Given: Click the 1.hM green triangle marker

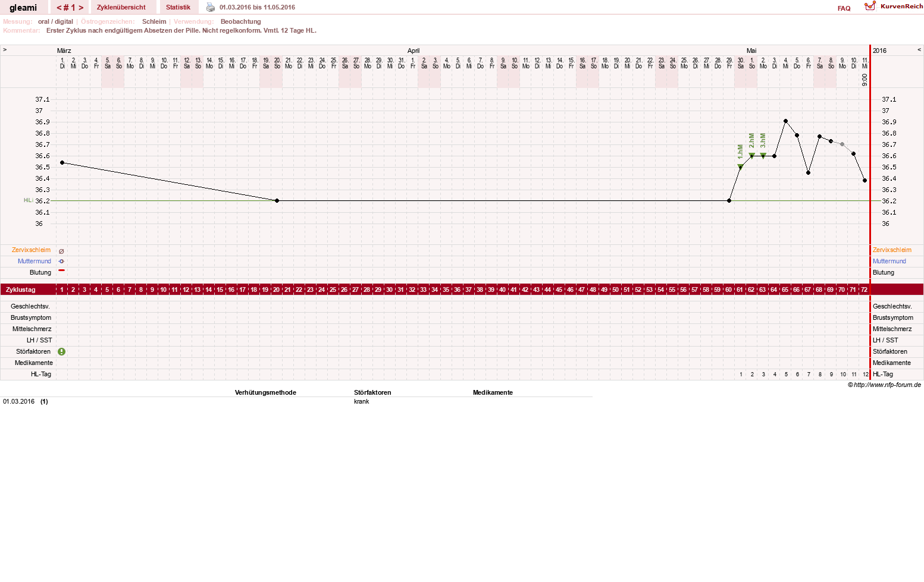Looking at the screenshot, I should [x=741, y=167].
